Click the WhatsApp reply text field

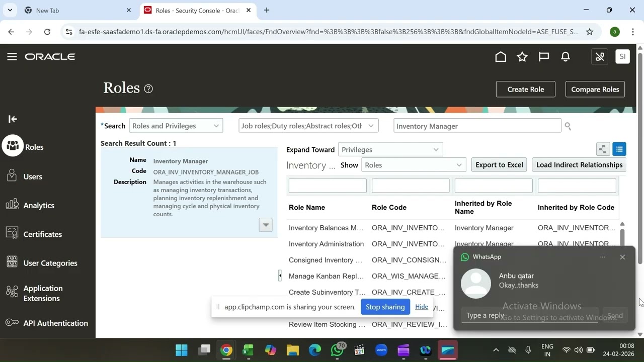point(529,315)
